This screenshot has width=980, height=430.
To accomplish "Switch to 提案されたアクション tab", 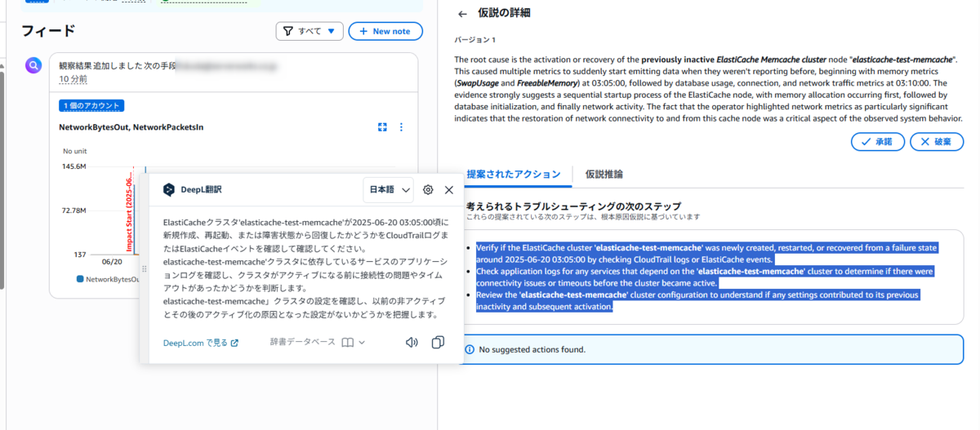I will (513, 174).
